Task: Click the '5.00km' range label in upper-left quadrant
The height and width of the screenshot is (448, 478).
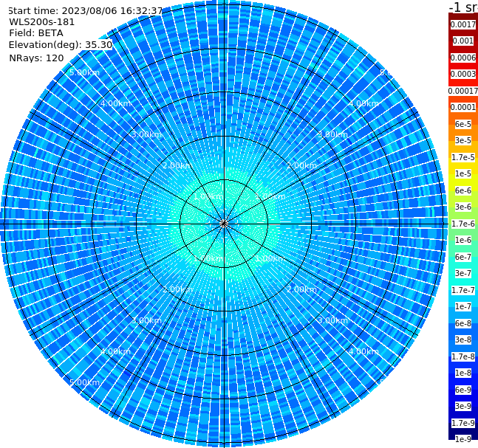Action: [84, 72]
